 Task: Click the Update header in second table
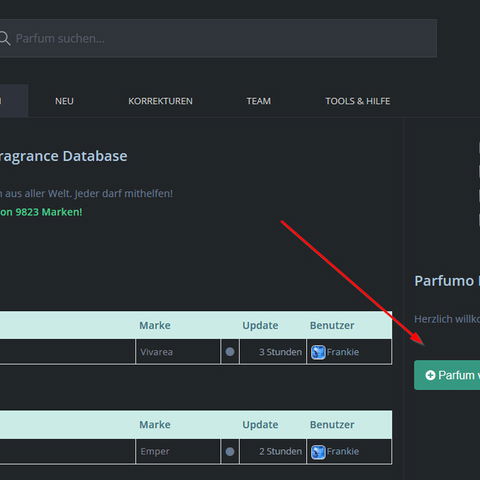click(x=260, y=425)
